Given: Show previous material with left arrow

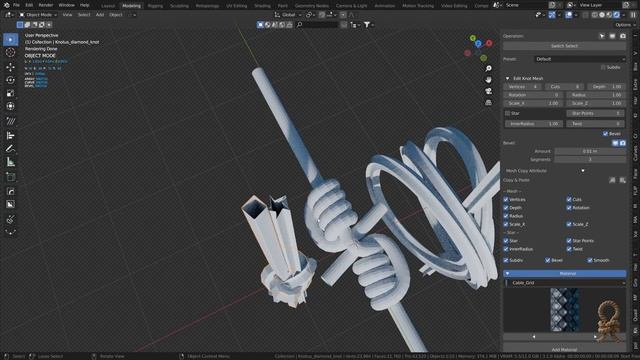Looking at the screenshot, I should pyautogui.click(x=534, y=337).
